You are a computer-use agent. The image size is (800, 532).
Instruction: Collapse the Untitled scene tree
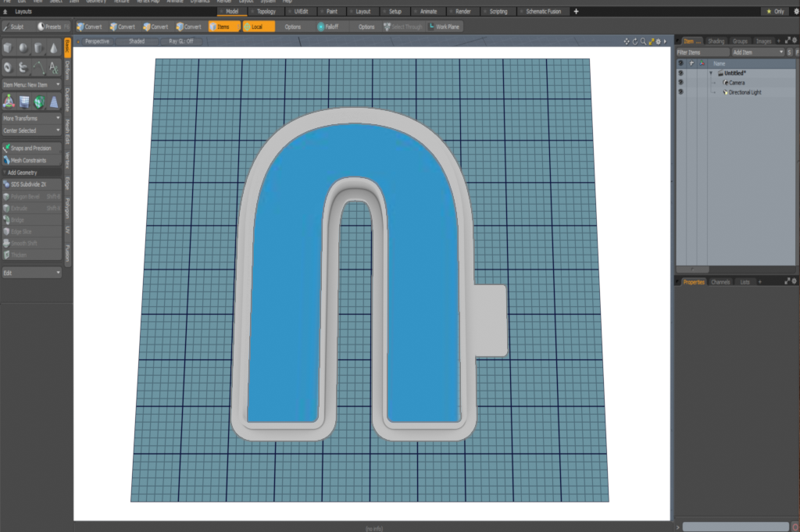711,73
